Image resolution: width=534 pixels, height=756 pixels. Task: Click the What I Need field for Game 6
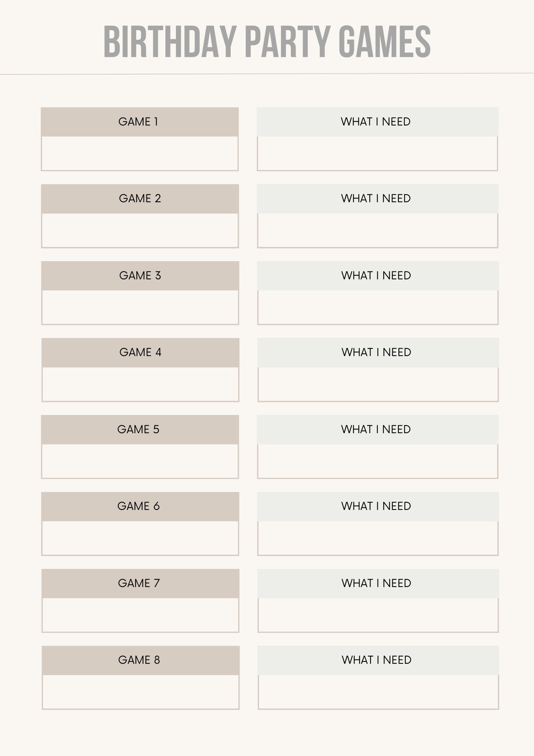point(378,538)
